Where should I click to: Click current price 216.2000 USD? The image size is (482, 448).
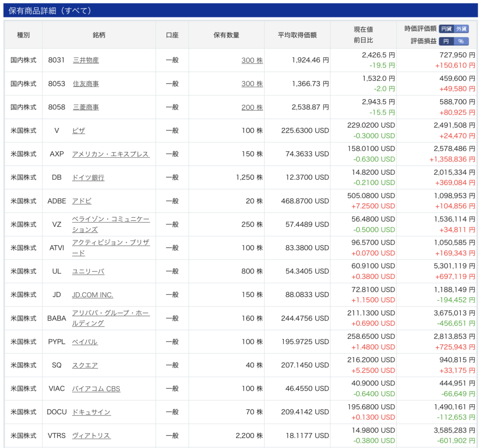click(x=371, y=360)
